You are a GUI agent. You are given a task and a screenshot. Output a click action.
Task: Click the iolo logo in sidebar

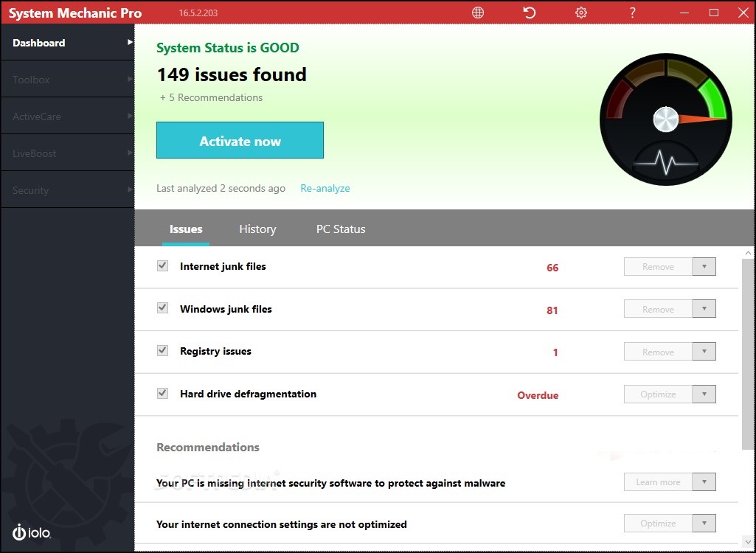[x=32, y=532]
